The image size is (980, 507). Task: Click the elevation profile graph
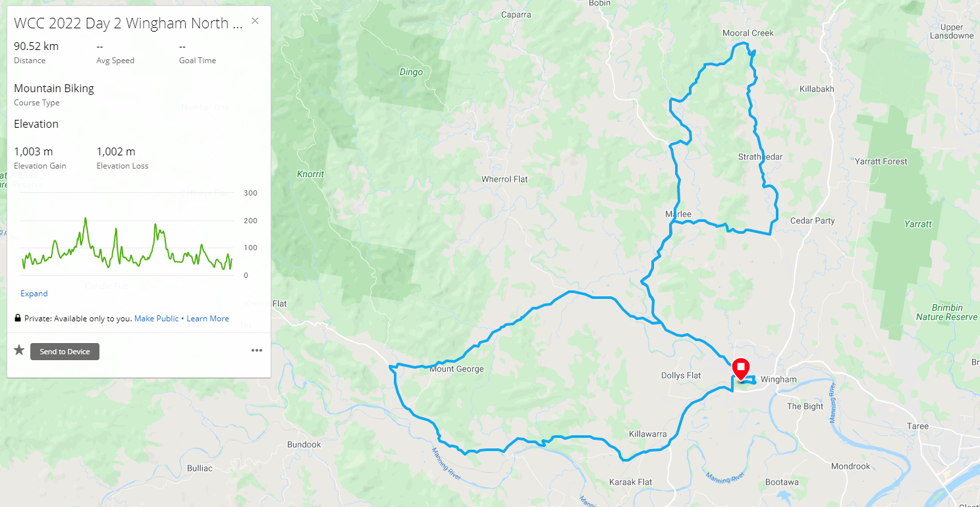coord(126,242)
